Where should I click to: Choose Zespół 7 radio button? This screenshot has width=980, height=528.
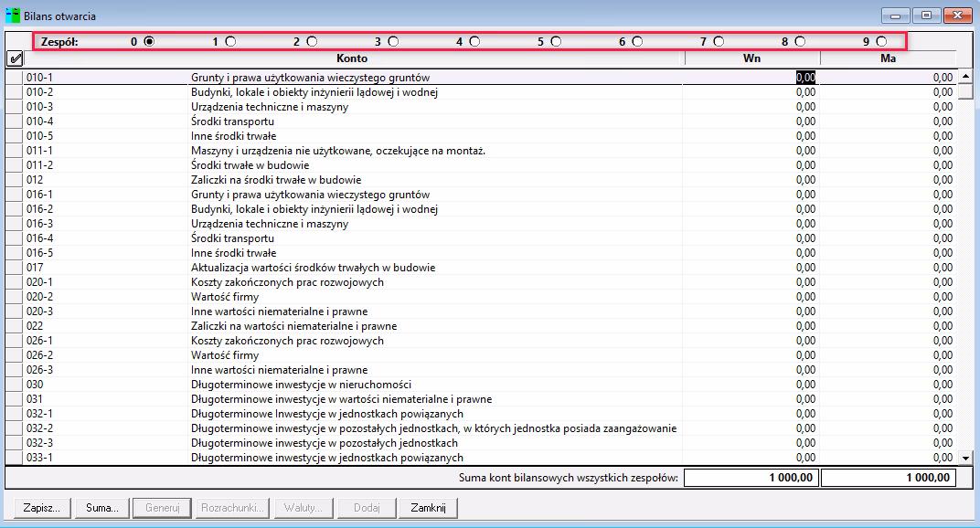click(719, 41)
